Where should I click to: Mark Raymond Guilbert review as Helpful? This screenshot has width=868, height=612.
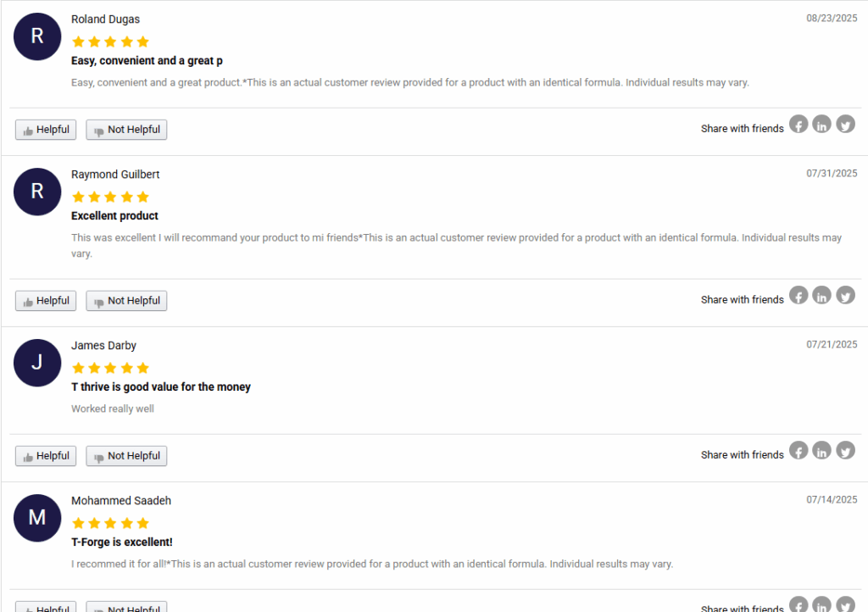[x=46, y=300]
